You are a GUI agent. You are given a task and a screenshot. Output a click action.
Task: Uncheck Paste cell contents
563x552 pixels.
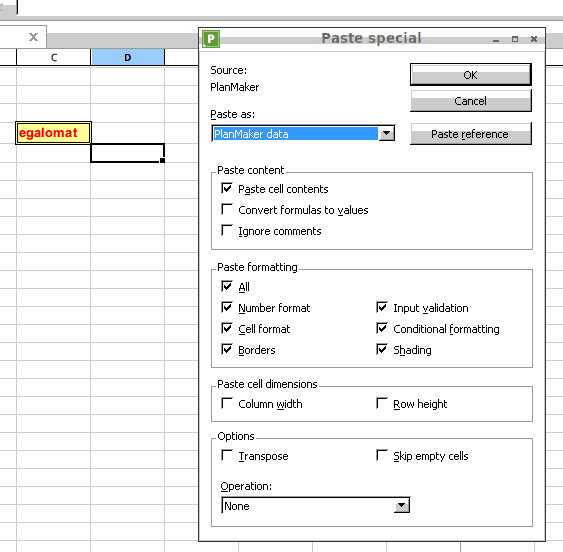227,188
